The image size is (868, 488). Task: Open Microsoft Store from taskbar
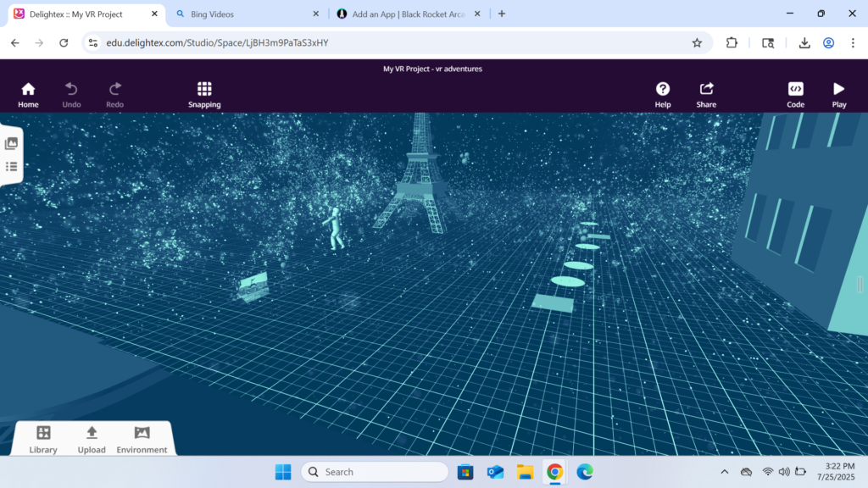(x=465, y=472)
